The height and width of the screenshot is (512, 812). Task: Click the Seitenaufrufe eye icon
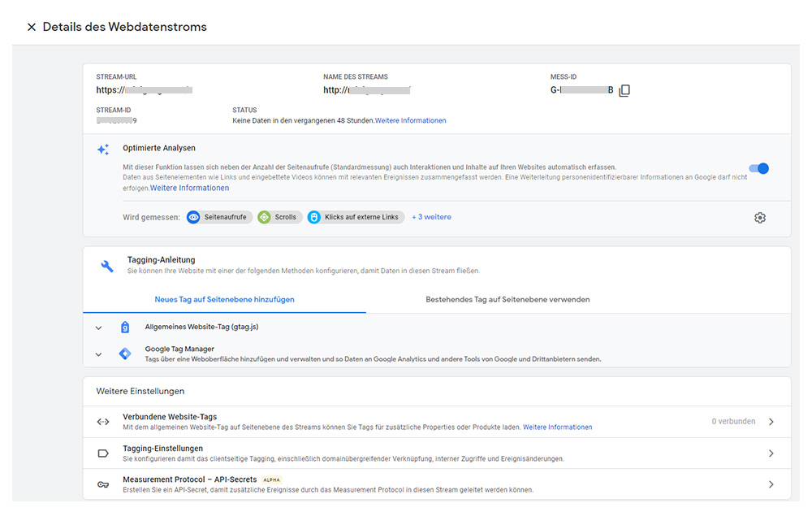[x=193, y=217]
